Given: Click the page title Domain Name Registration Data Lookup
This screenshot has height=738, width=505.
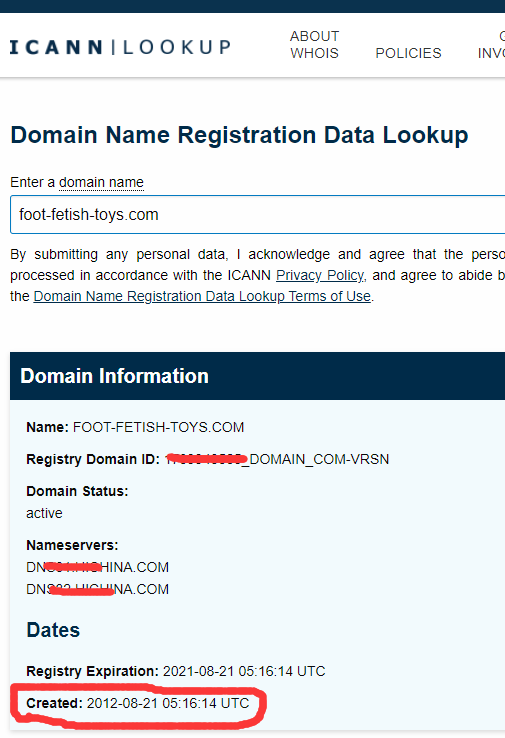Looking at the screenshot, I should click(240, 135).
